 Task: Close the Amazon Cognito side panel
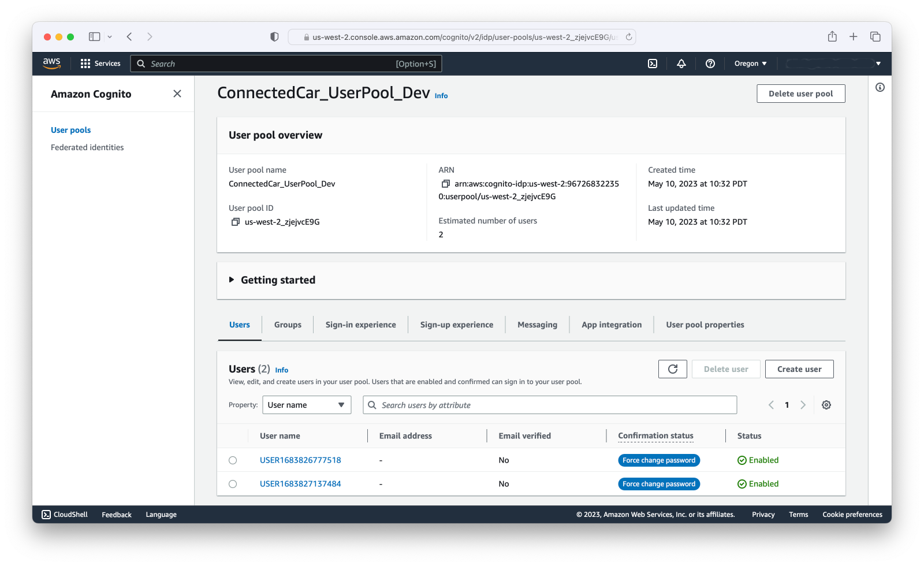coord(177,94)
